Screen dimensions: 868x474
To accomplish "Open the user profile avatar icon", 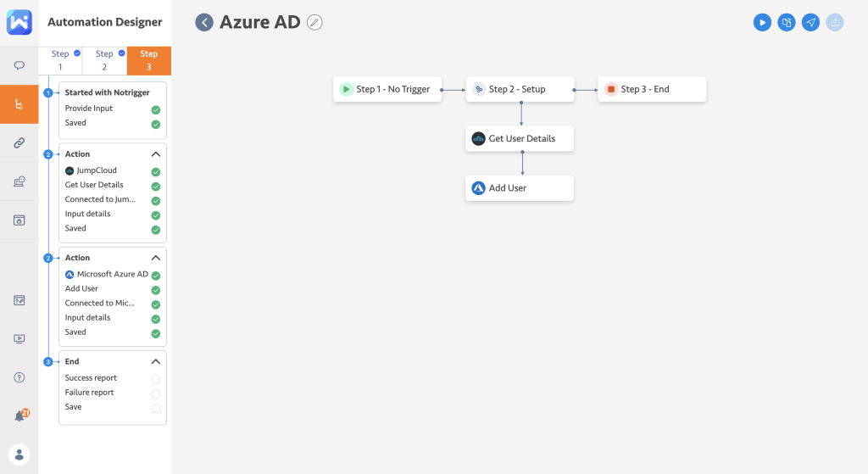I will click(19, 454).
